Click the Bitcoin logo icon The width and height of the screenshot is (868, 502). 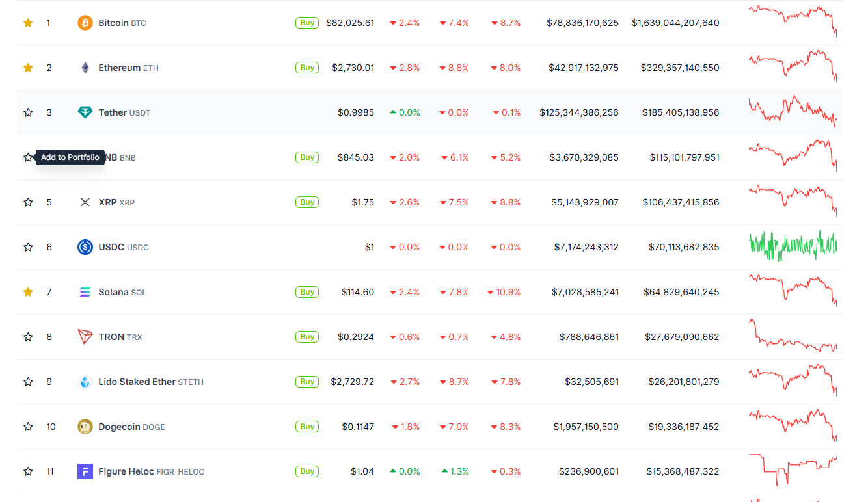(x=84, y=22)
